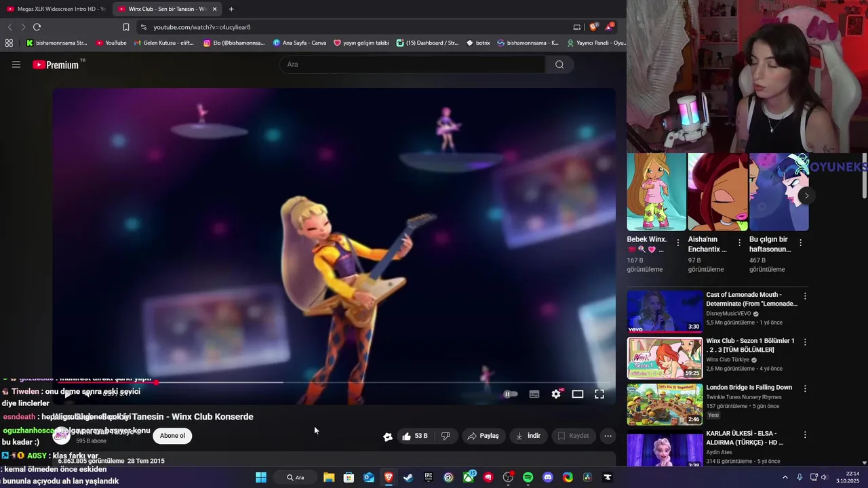Open the Ana Sayfa - Canva bookmark
The width and height of the screenshot is (868, 488).
tap(299, 43)
